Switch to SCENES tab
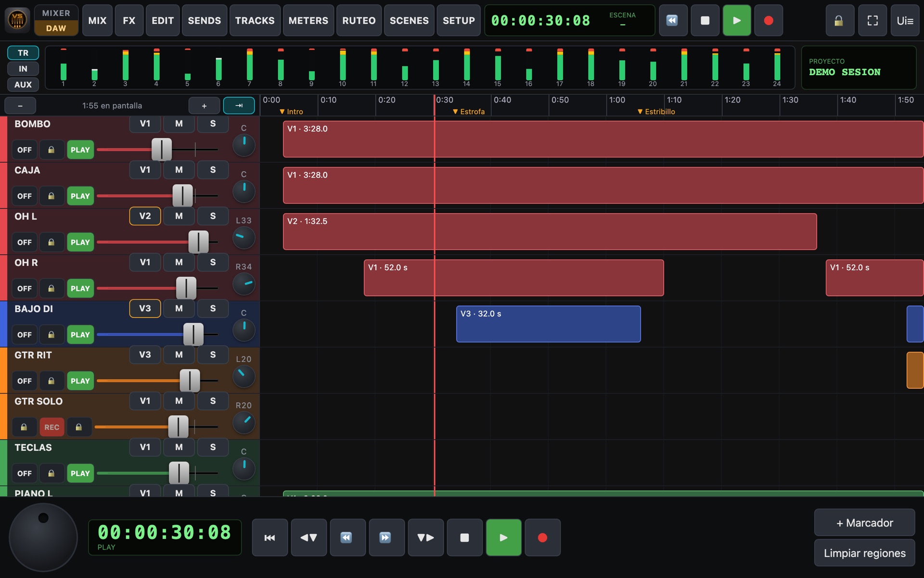Viewport: 924px width, 578px height. pyautogui.click(x=409, y=21)
